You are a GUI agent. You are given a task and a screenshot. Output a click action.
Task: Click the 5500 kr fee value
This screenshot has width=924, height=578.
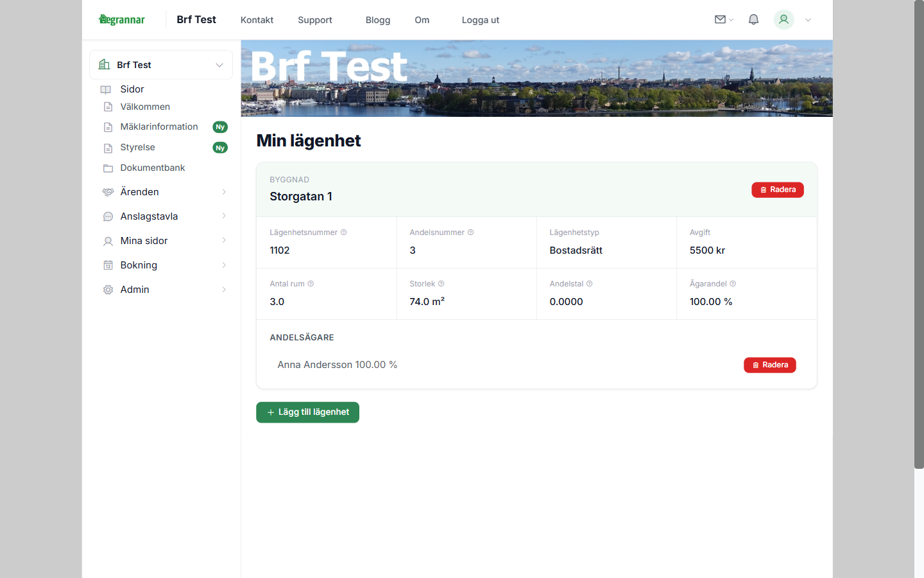point(707,250)
